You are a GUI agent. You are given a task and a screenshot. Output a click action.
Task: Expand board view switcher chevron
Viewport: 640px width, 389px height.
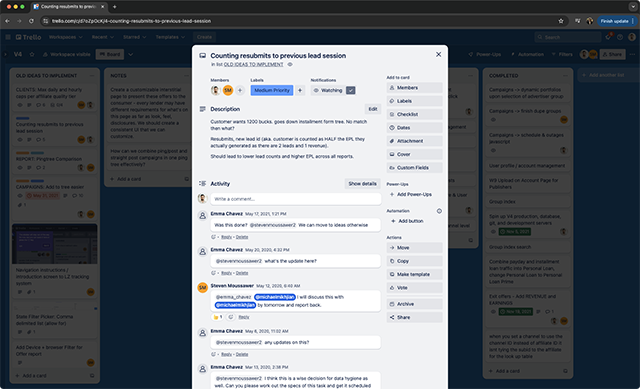pyautogui.click(x=131, y=54)
